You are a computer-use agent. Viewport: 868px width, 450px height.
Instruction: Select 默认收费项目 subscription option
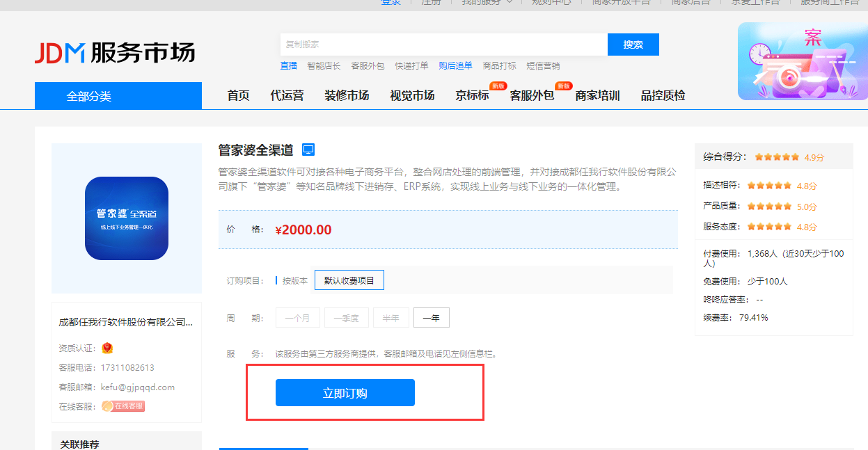pos(349,280)
